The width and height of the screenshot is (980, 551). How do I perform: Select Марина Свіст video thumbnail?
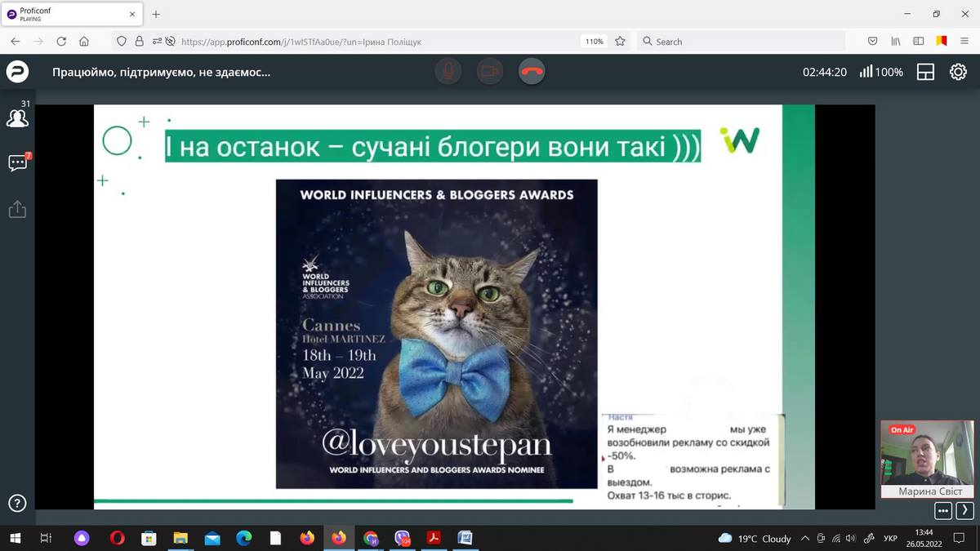[x=927, y=459]
